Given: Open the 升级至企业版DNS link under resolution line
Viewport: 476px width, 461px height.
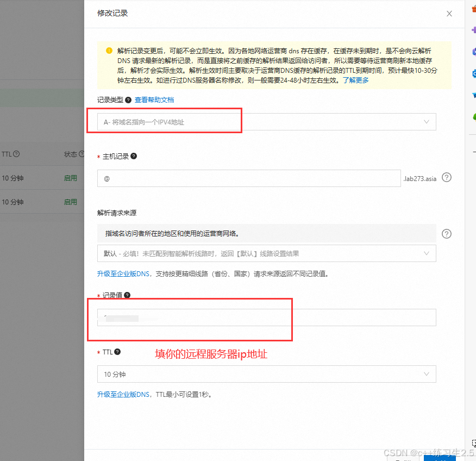Looking at the screenshot, I should tap(123, 274).
